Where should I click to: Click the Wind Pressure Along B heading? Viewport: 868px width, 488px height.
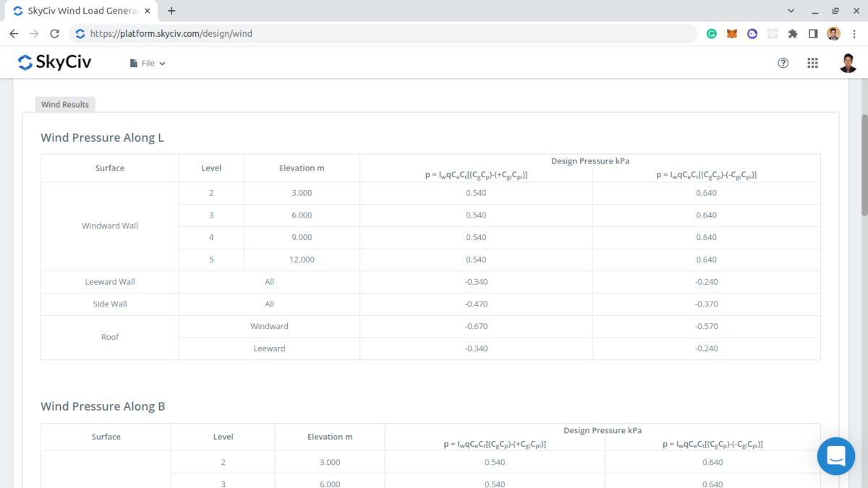103,406
